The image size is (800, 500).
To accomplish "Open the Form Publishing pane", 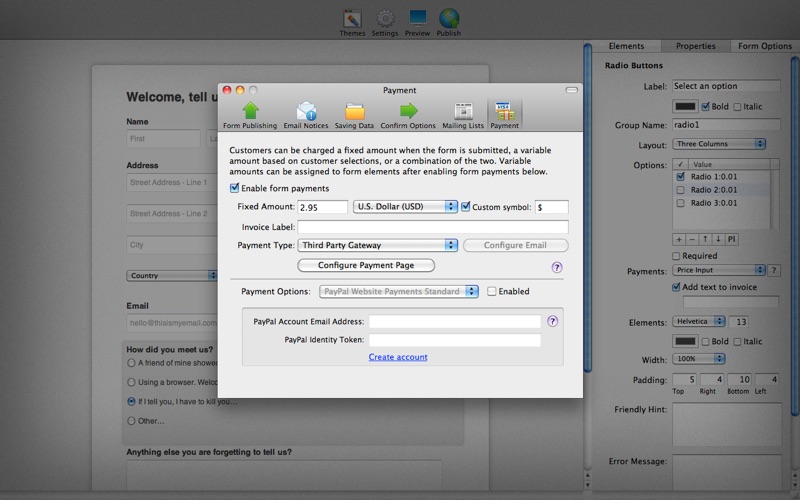I will [250, 115].
